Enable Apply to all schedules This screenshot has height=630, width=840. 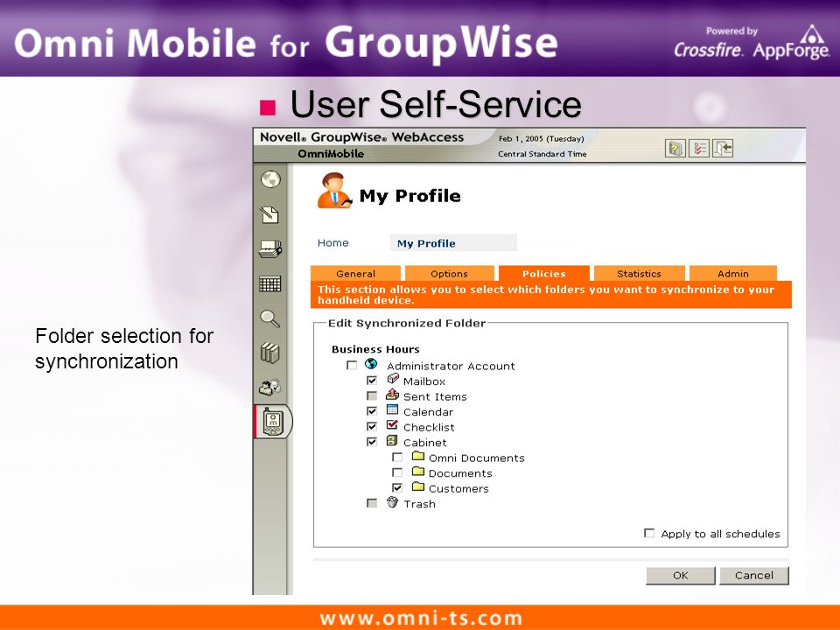point(649,533)
